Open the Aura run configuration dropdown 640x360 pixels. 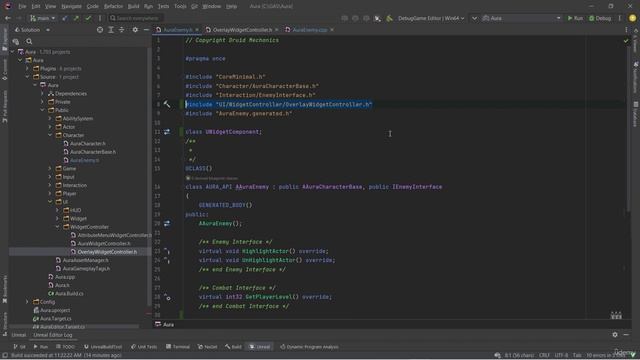(521, 18)
